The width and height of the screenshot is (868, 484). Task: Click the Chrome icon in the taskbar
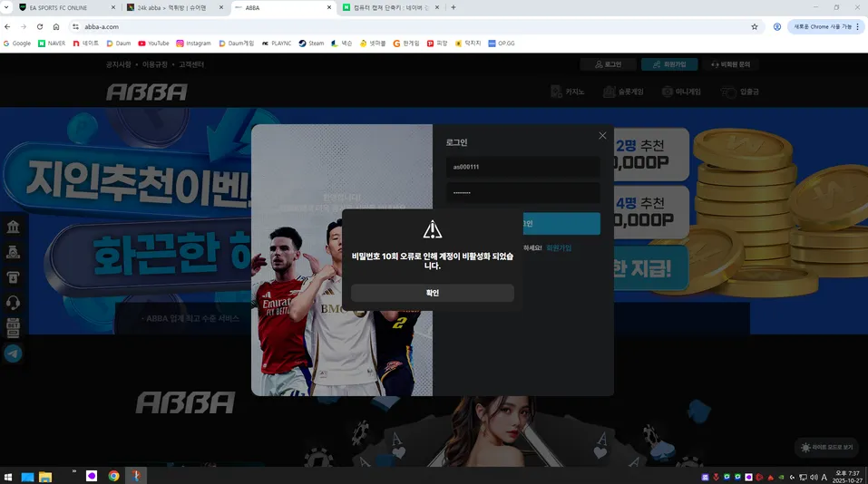pyautogui.click(x=113, y=476)
